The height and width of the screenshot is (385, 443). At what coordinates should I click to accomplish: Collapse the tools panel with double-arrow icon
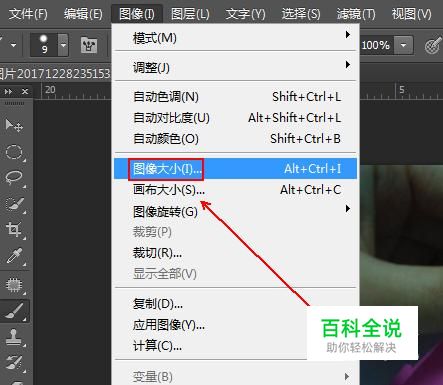pyautogui.click(x=8, y=91)
